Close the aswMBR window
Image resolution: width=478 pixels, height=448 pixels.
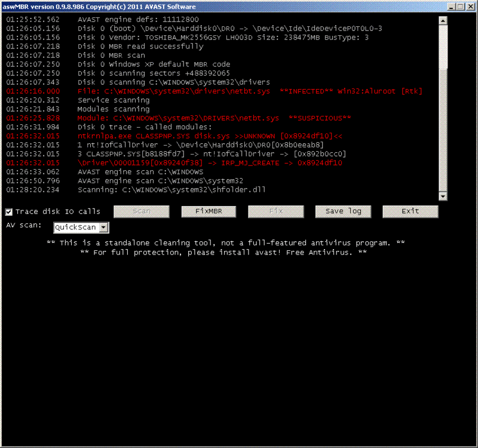point(470,7)
